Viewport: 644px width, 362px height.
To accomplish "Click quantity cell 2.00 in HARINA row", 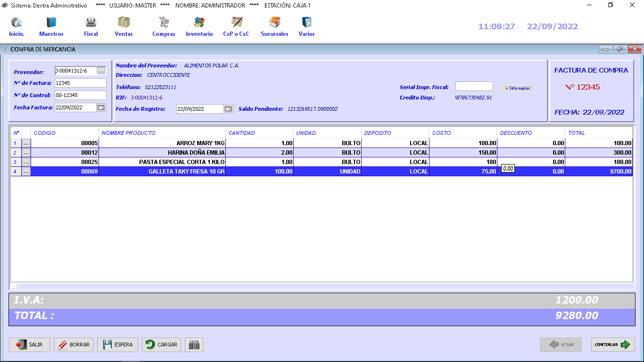I will click(x=259, y=153).
